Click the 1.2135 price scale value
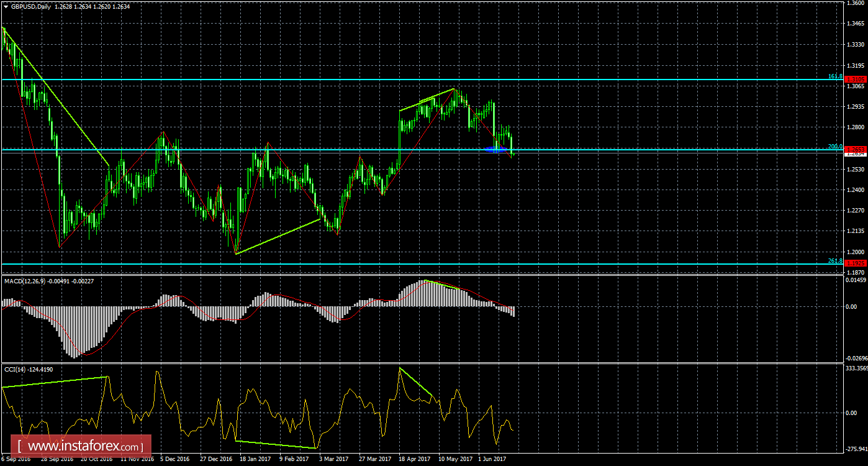868x466 pixels. [x=856, y=231]
